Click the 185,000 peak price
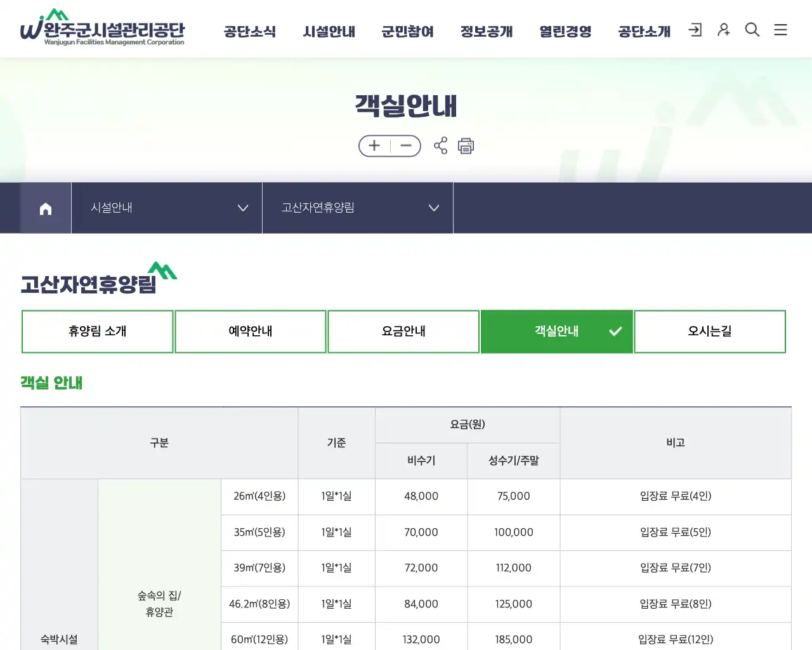The height and width of the screenshot is (650, 812). point(514,640)
